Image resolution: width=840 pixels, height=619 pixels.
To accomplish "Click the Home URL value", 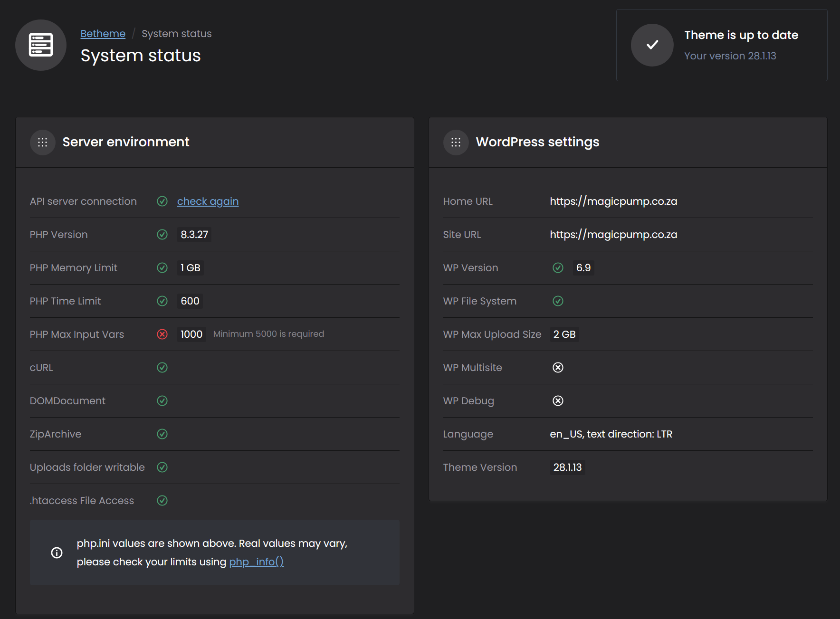I will pos(613,201).
